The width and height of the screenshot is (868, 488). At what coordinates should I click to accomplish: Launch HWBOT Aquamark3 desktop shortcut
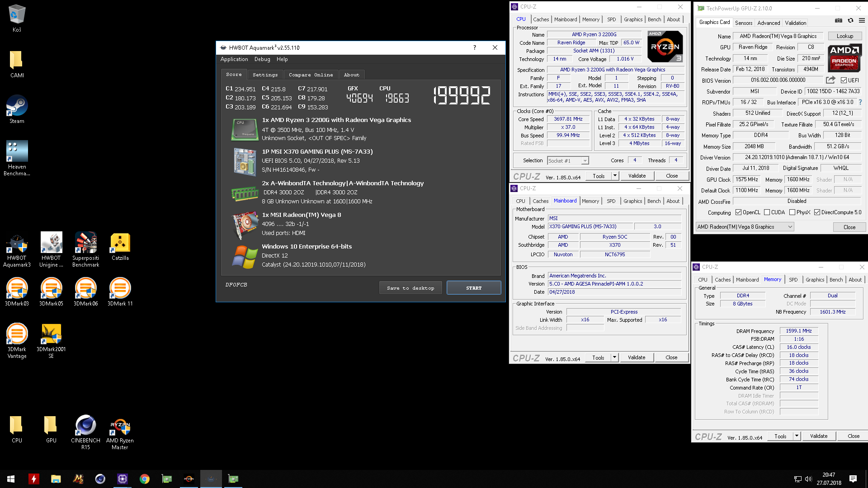(17, 249)
